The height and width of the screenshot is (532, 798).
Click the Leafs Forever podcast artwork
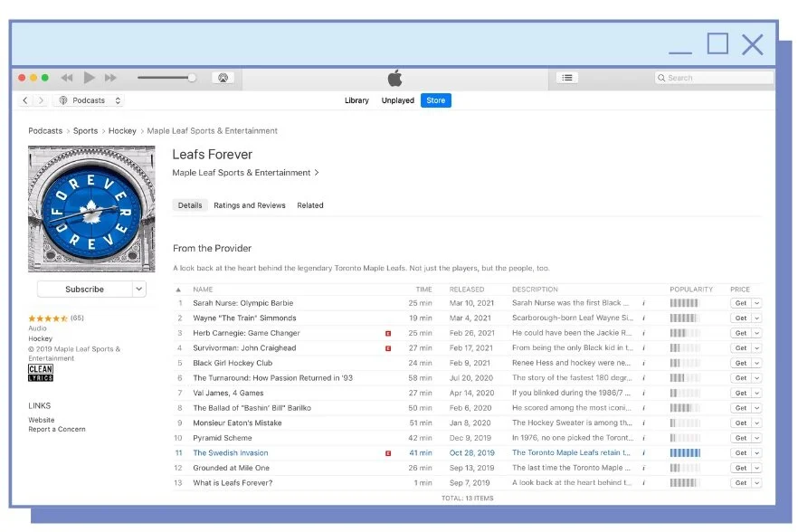91,209
